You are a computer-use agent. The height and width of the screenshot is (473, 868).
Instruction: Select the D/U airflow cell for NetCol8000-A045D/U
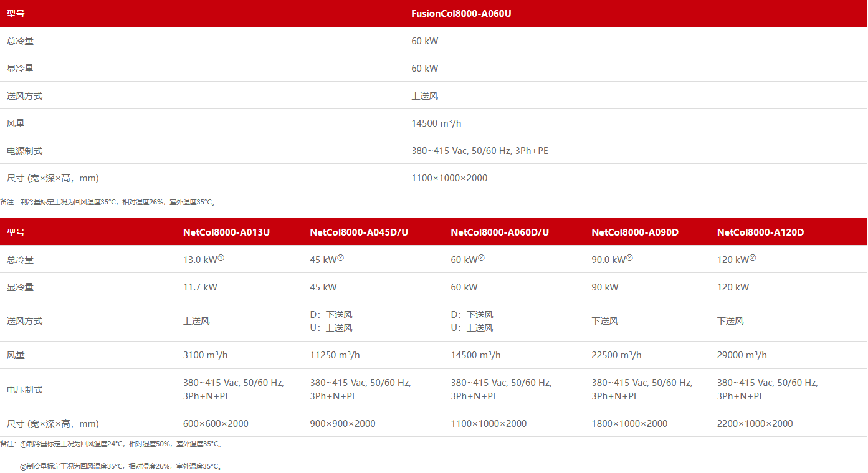click(331, 321)
